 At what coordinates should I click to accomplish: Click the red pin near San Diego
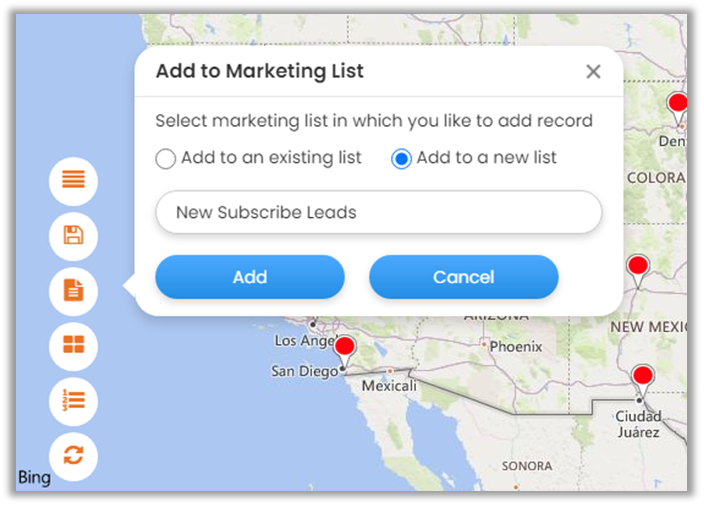pos(345,350)
